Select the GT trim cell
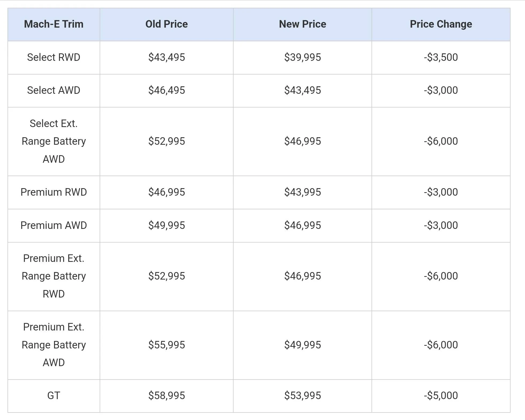 pyautogui.click(x=54, y=396)
